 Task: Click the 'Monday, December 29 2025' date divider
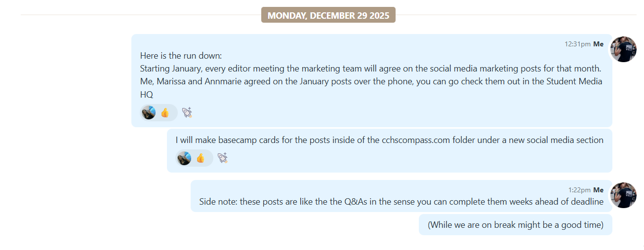pos(328,15)
